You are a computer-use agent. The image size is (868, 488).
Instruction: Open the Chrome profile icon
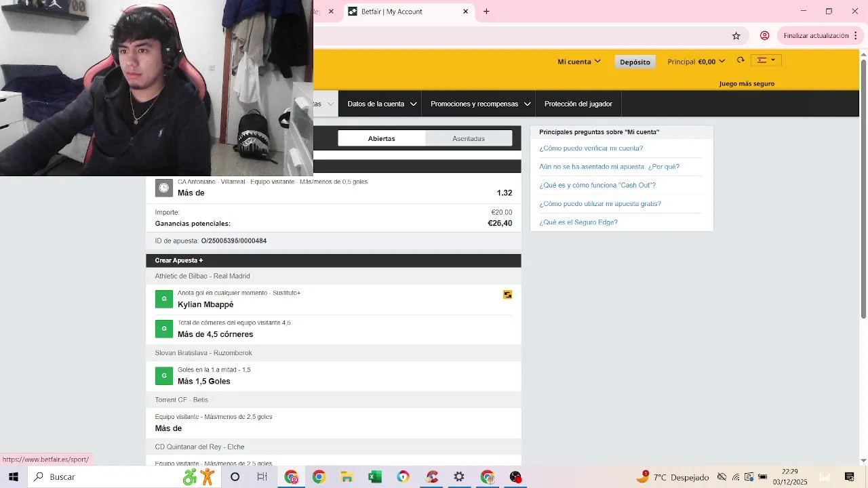764,36
